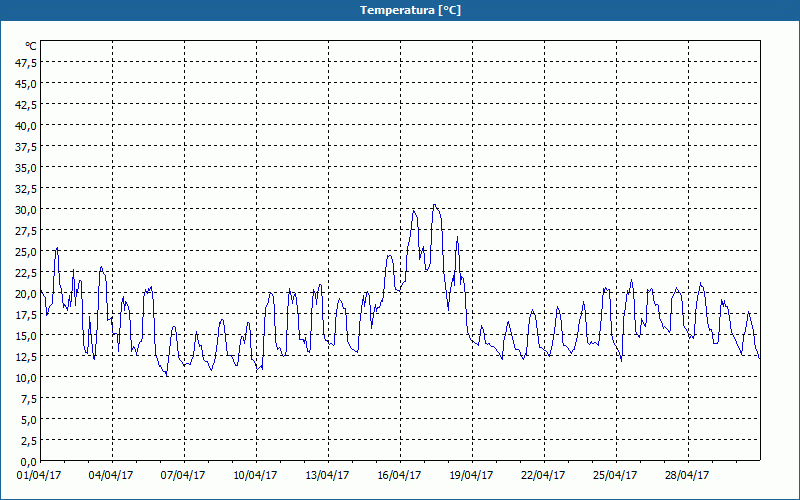Select the 45,0 y-axis value
Viewport: 800px width, 500px height.
(26, 84)
